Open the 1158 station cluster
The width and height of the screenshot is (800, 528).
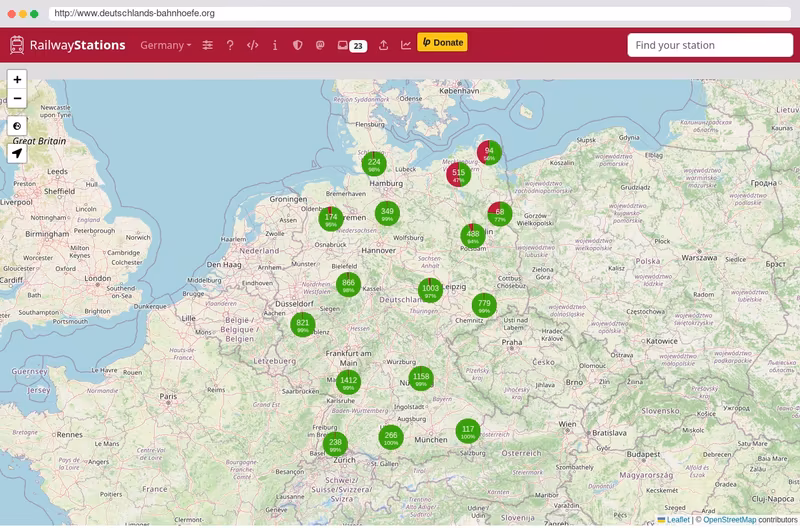[x=421, y=379]
